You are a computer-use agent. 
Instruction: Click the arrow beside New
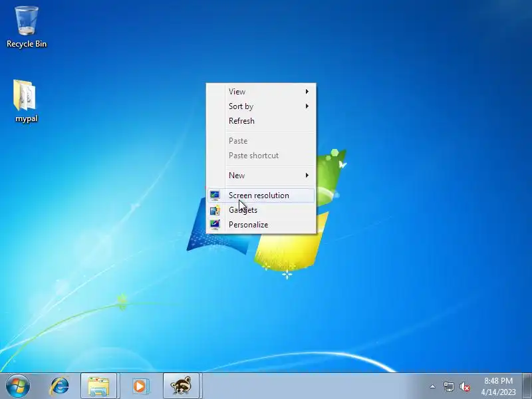[307, 176]
